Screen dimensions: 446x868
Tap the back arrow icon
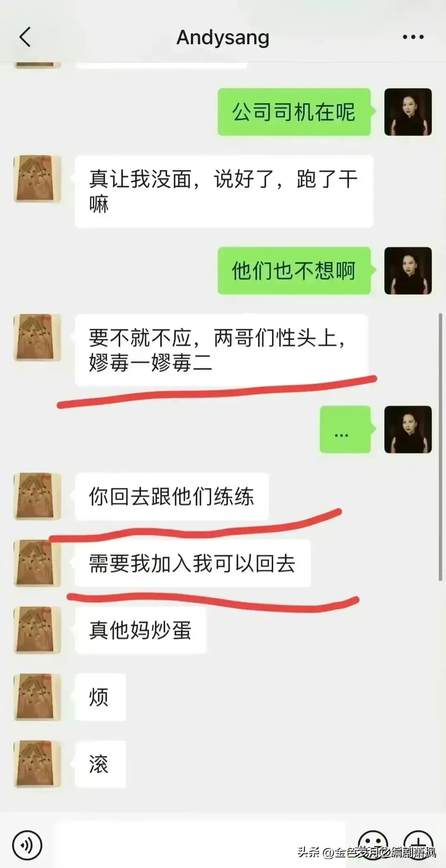tap(25, 37)
